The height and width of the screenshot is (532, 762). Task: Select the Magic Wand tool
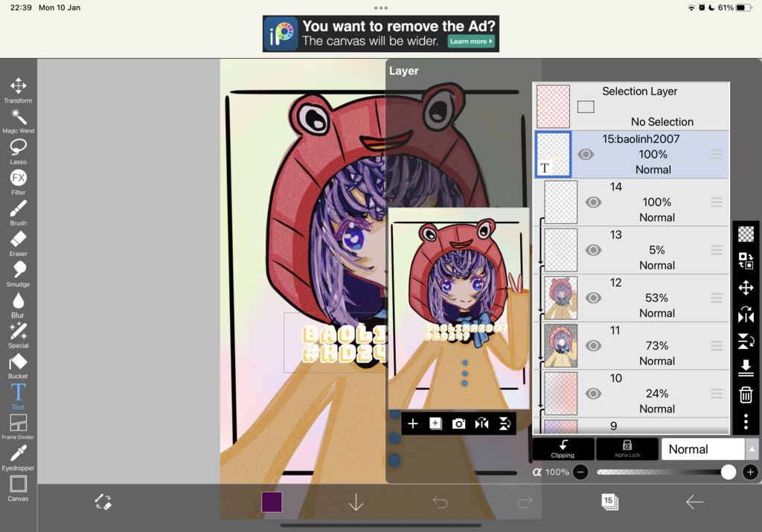click(x=18, y=121)
